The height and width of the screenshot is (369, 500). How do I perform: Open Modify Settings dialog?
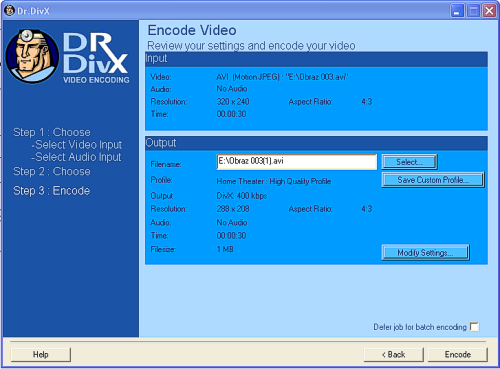(425, 253)
